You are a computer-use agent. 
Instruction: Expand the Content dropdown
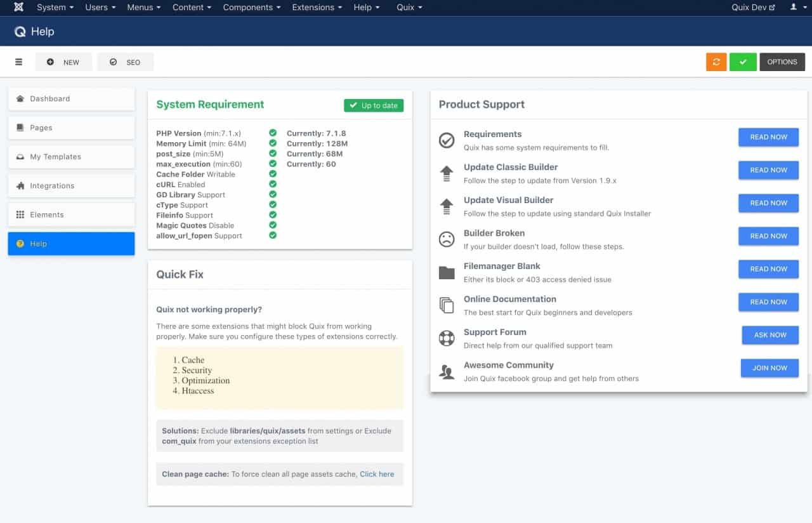click(x=192, y=8)
